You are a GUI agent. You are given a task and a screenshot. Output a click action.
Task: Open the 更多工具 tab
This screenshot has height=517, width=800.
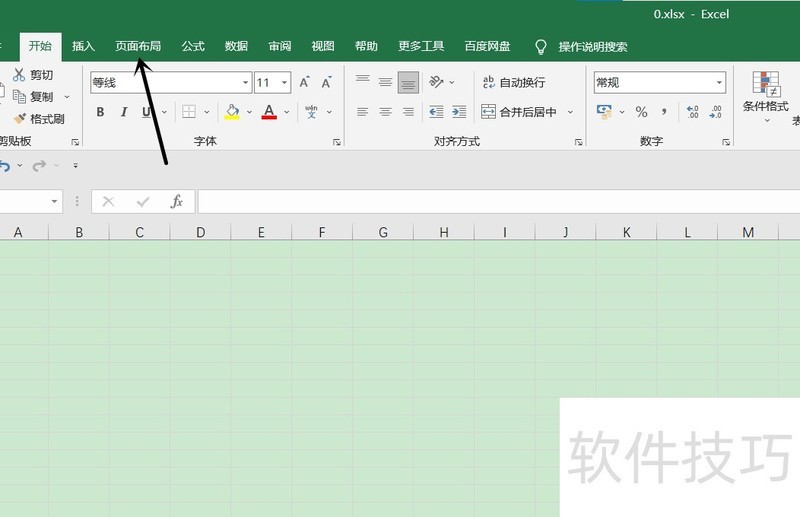421,46
